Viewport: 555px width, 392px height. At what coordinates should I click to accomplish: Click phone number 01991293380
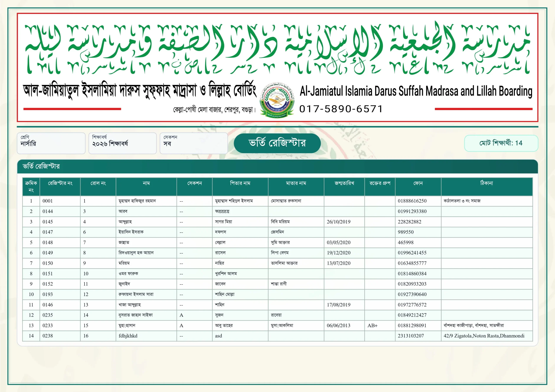[x=412, y=211]
